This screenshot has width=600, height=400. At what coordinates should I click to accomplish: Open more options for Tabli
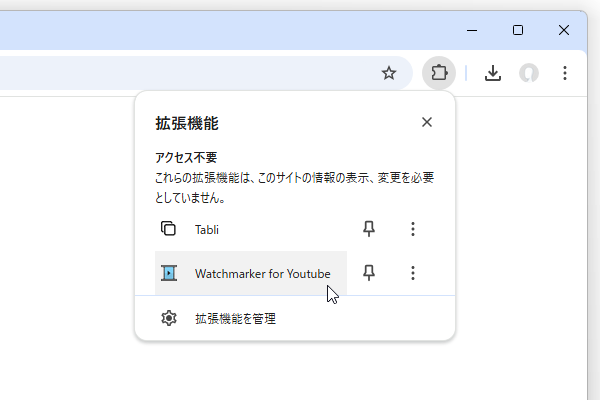click(412, 229)
